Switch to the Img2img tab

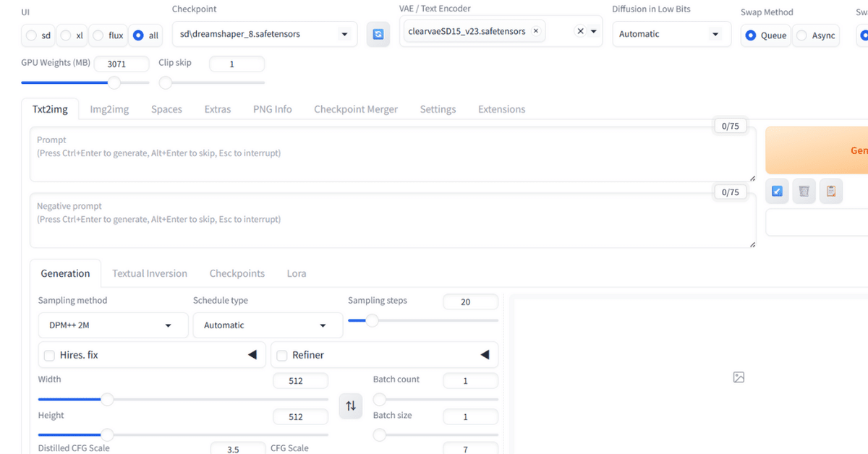(x=109, y=108)
